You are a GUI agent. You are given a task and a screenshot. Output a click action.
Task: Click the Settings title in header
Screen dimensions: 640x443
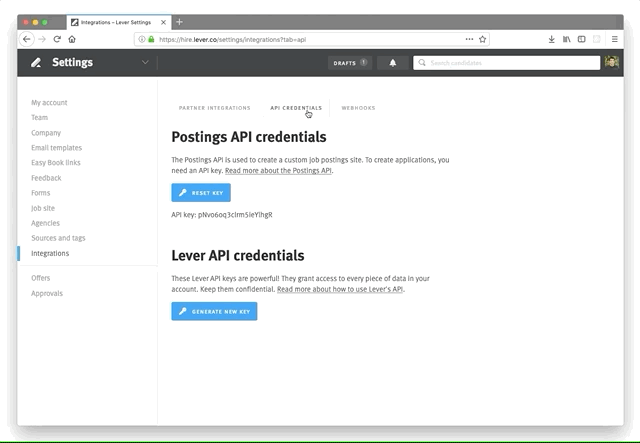pos(72,62)
